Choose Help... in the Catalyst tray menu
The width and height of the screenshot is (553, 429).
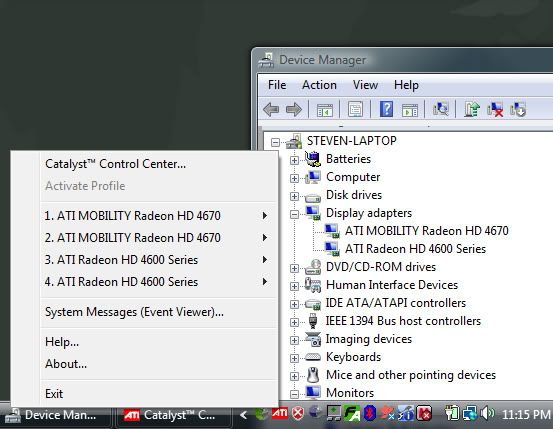(x=158, y=342)
